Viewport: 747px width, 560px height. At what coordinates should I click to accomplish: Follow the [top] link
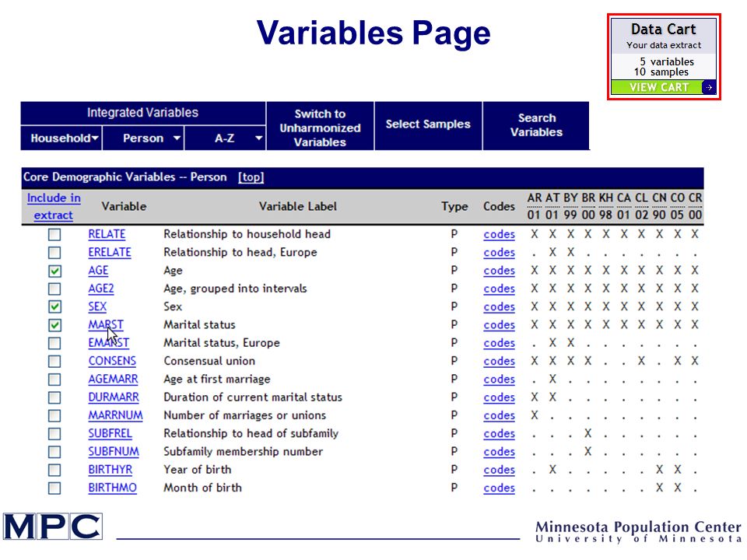click(x=251, y=177)
